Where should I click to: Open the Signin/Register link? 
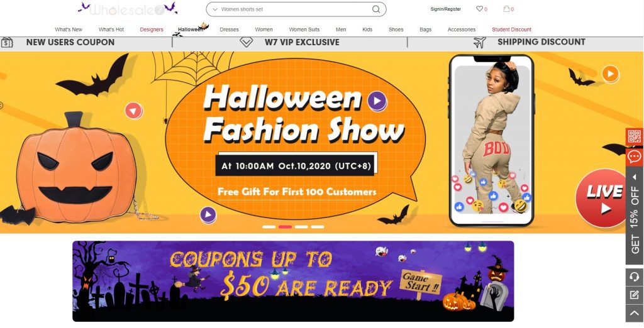click(x=446, y=9)
